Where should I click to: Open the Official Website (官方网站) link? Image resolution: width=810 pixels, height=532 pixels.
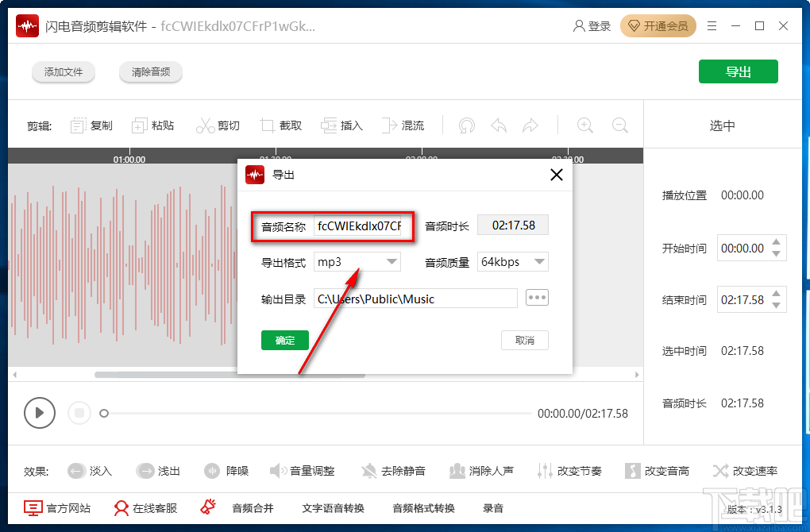click(57, 508)
